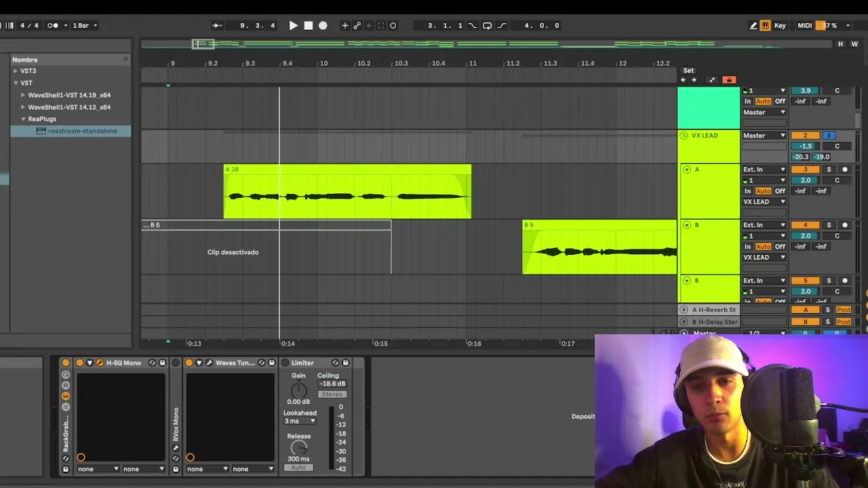Open track A's VX LEAD output dropdown
The width and height of the screenshot is (868, 488).
(764, 202)
